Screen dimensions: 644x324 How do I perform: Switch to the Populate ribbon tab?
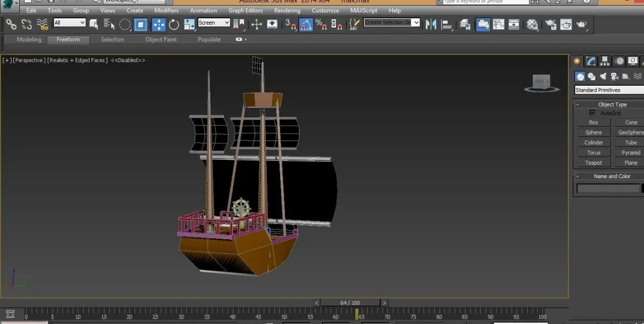tap(209, 39)
